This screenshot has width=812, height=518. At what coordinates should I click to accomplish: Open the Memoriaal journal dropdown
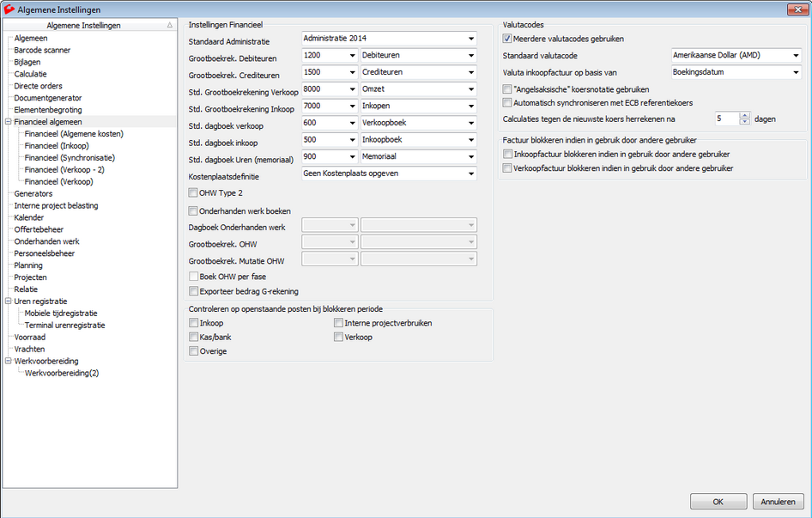(471, 156)
